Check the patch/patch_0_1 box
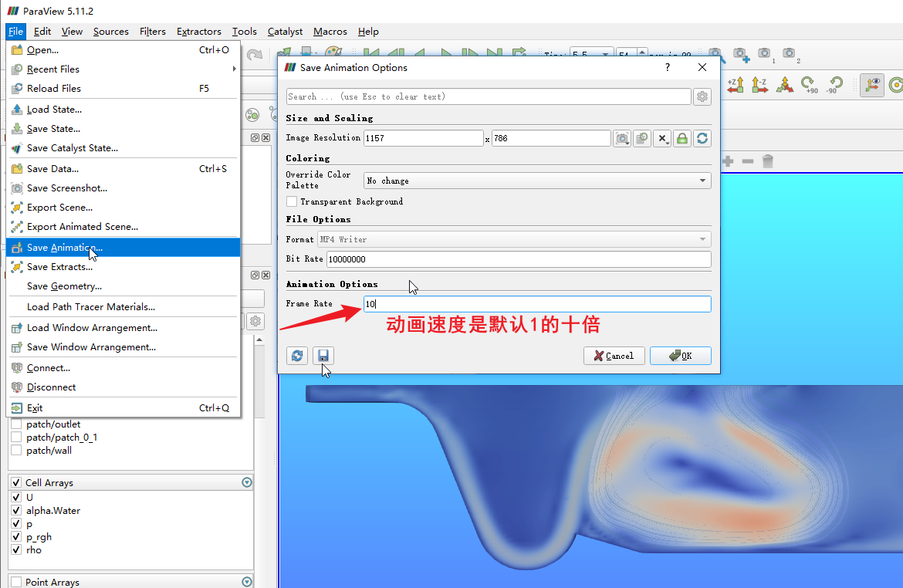The width and height of the screenshot is (903, 588). click(16, 438)
